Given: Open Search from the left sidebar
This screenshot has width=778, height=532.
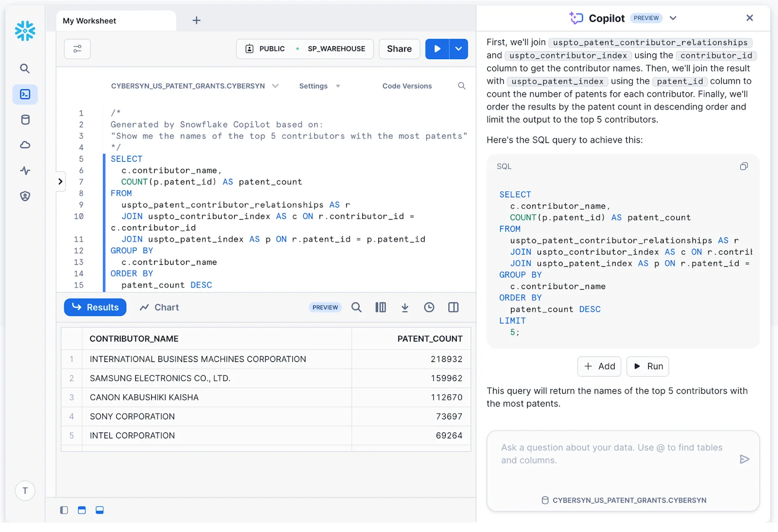Looking at the screenshot, I should tap(25, 69).
